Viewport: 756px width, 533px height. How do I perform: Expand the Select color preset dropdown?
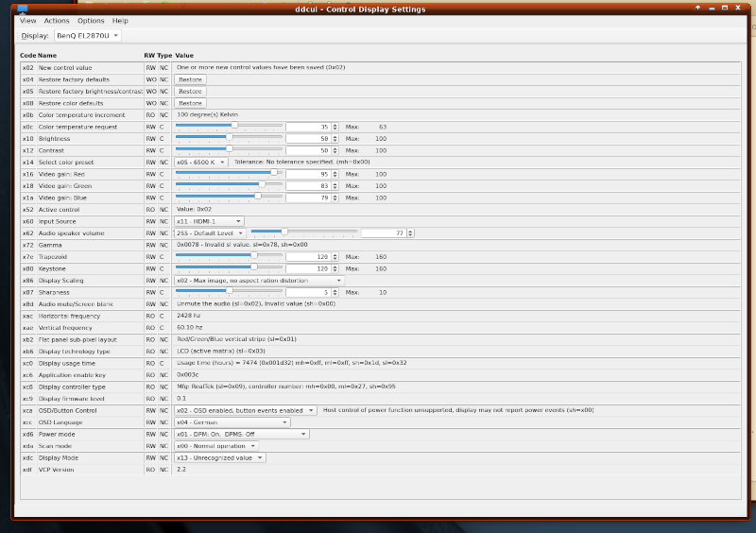200,162
